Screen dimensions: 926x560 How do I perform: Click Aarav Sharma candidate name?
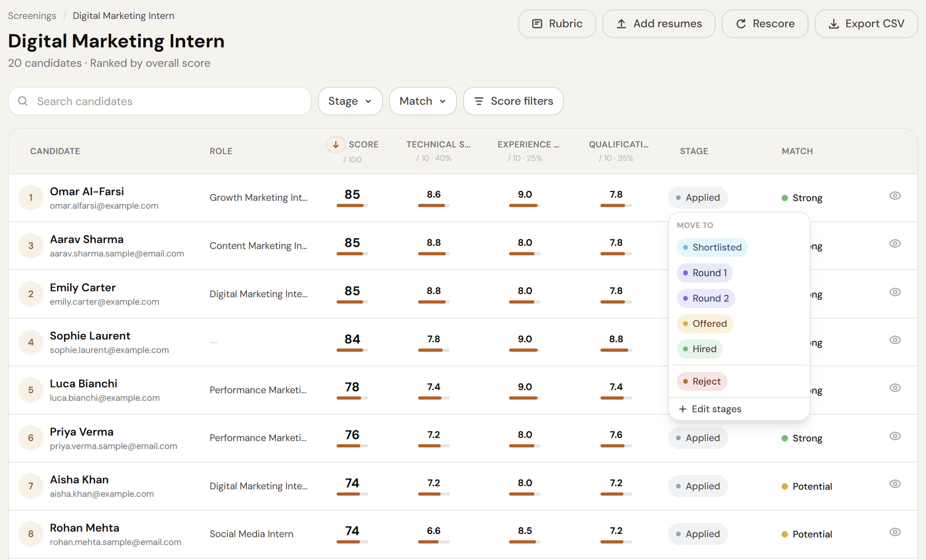coord(86,240)
